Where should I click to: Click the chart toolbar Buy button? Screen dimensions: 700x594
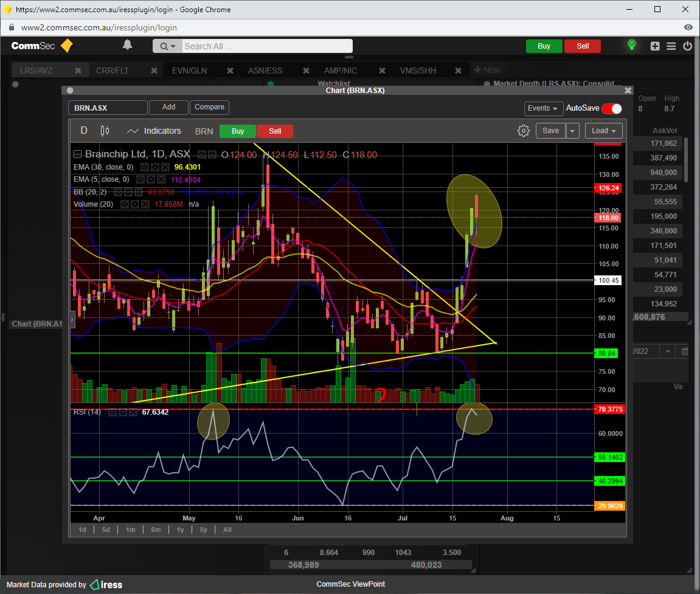(x=238, y=131)
